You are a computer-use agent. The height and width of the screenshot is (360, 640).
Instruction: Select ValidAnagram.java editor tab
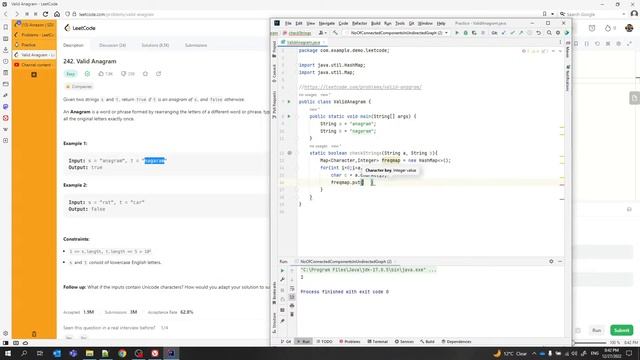tap(302, 42)
